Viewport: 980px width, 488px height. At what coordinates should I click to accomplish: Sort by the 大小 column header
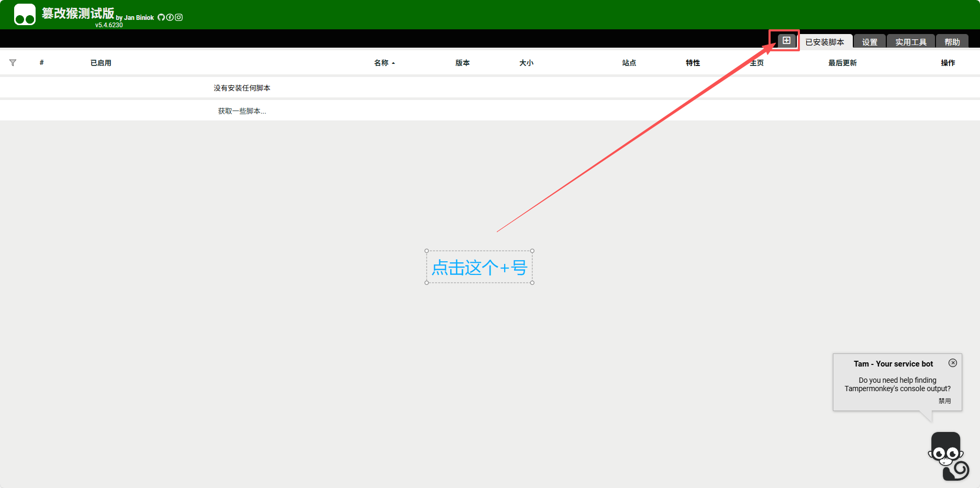pyautogui.click(x=526, y=63)
